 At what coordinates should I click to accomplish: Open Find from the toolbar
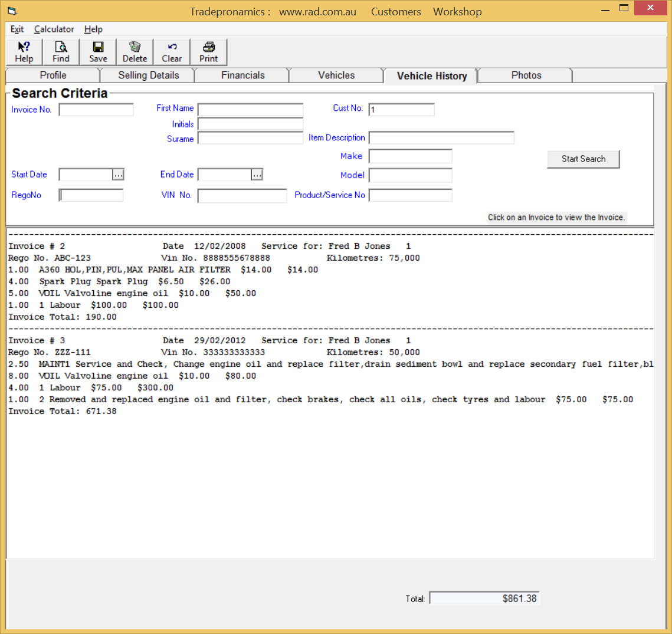click(61, 52)
